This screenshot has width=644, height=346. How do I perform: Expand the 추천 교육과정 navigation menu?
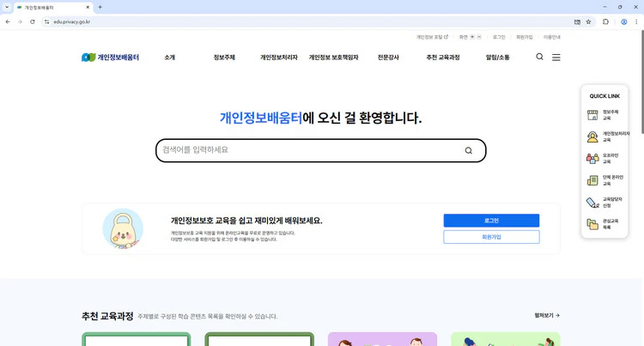443,58
